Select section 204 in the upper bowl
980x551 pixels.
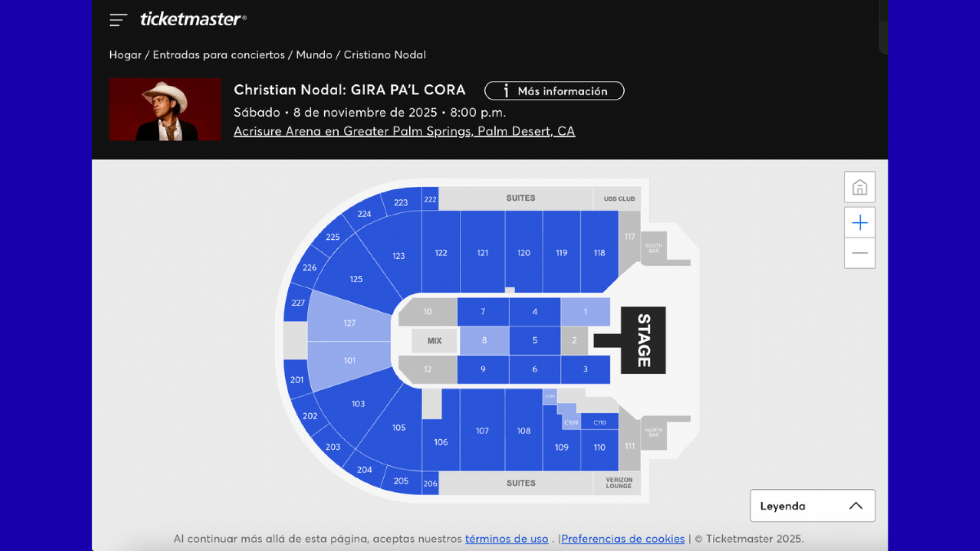364,469
